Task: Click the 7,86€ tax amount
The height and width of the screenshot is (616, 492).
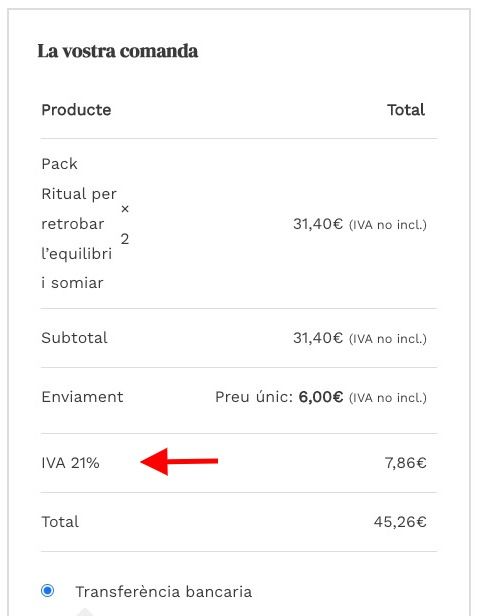Action: click(405, 463)
